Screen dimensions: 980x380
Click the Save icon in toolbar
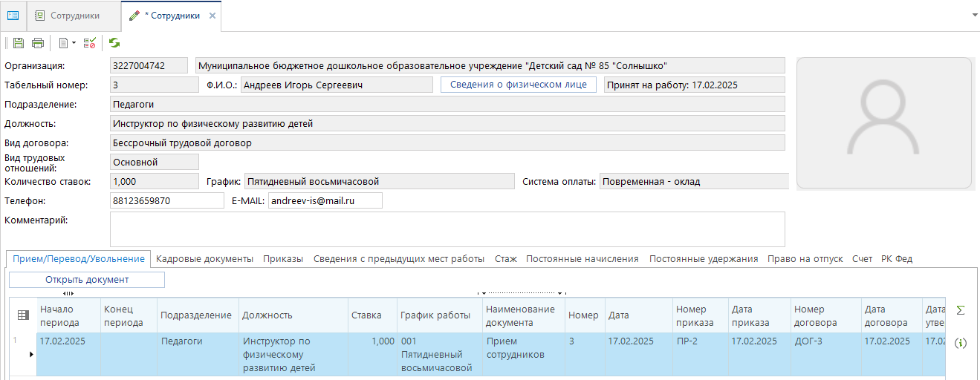coord(19,43)
